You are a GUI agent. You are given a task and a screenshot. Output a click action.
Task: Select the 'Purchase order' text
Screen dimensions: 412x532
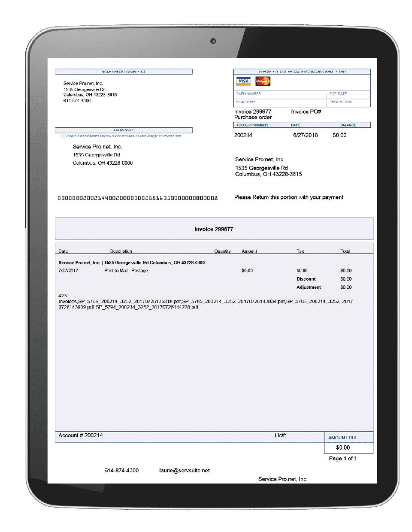click(x=253, y=117)
